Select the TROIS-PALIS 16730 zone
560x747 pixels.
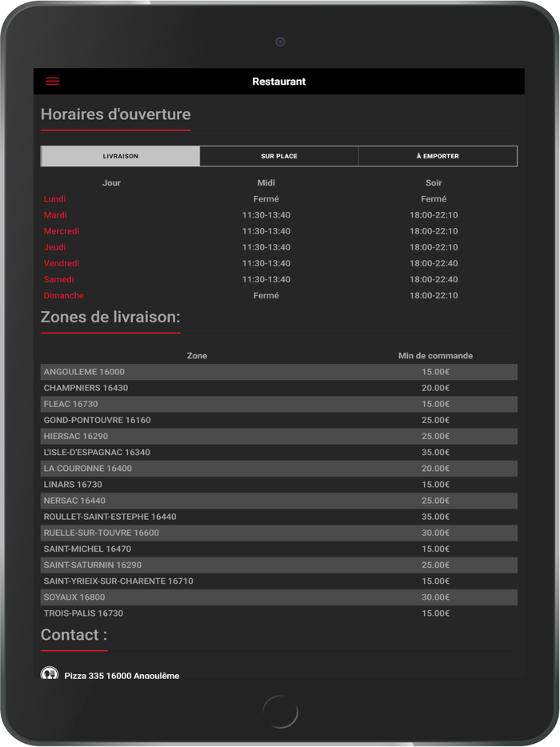(279, 613)
